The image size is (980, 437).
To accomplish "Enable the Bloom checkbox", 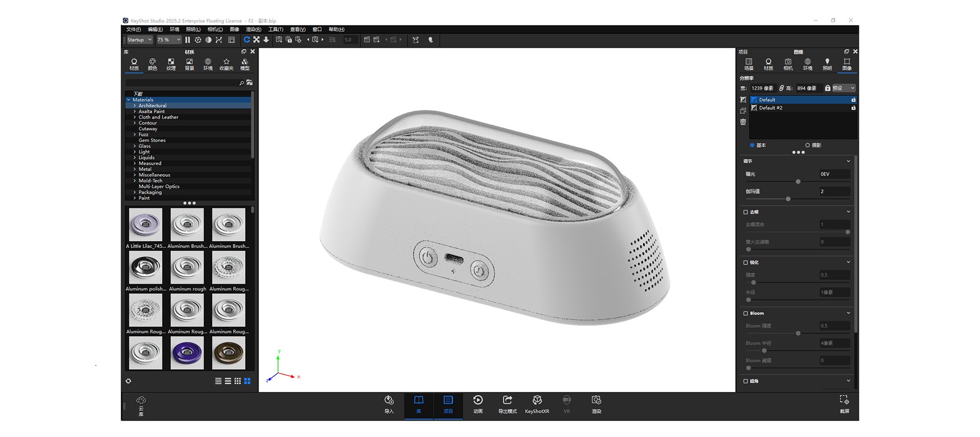I will 746,313.
